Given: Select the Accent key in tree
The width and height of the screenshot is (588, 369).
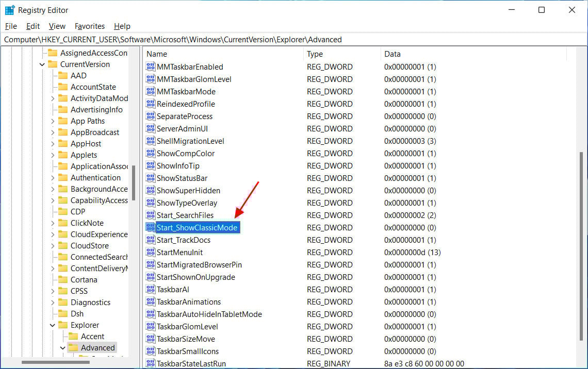Looking at the screenshot, I should click(x=93, y=337).
